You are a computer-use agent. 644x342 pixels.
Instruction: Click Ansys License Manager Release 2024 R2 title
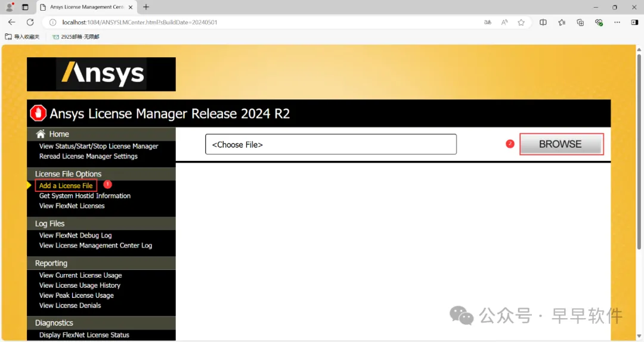169,113
